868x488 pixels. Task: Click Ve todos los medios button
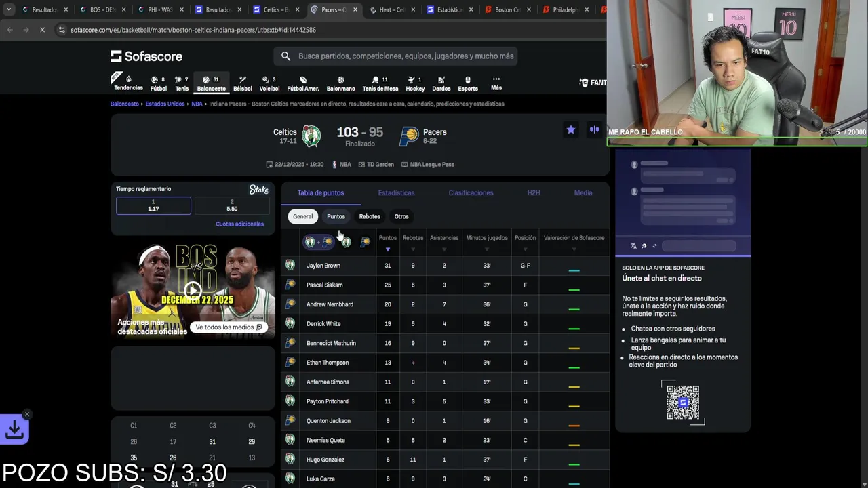229,327
